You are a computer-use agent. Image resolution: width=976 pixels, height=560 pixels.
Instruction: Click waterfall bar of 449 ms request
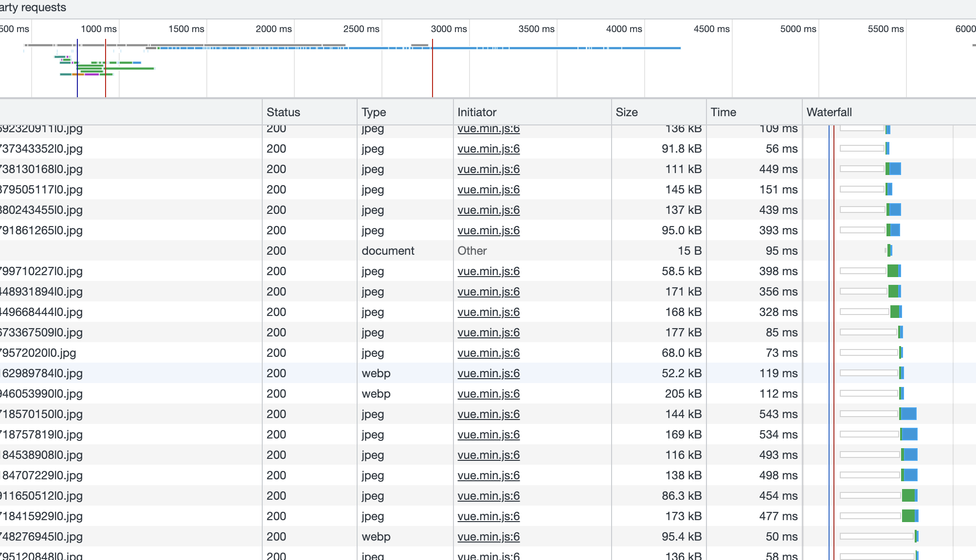[x=894, y=169]
